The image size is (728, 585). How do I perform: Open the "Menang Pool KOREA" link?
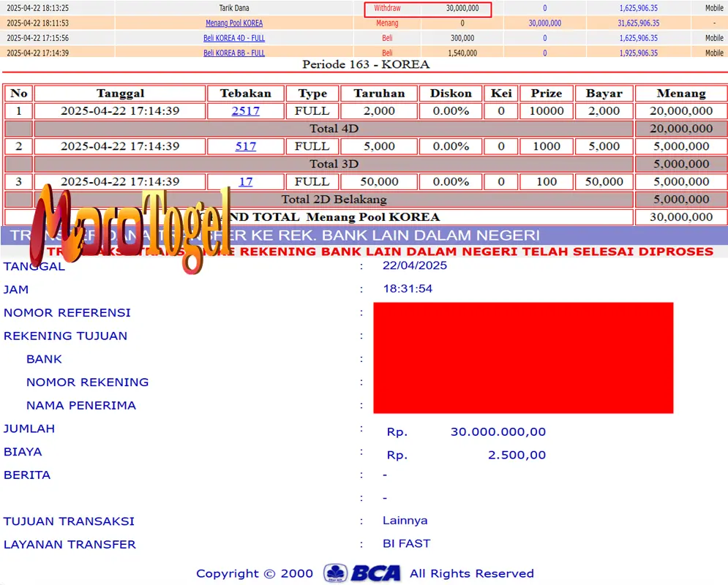coord(234,23)
